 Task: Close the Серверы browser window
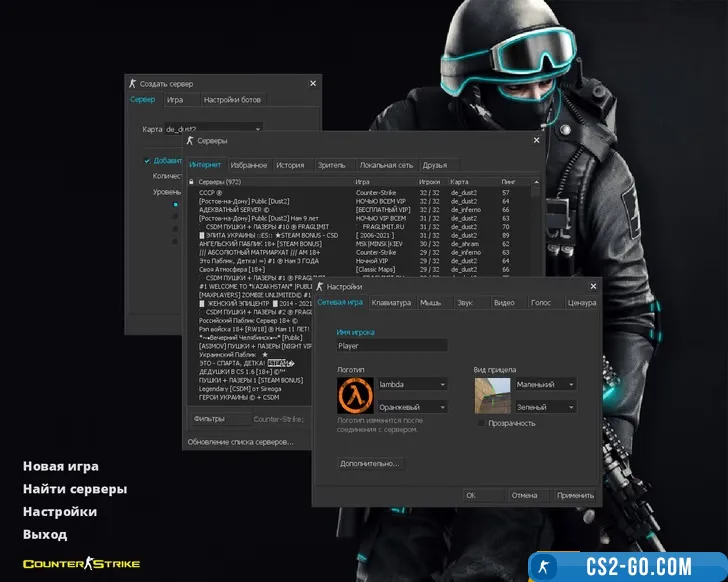[536, 141]
